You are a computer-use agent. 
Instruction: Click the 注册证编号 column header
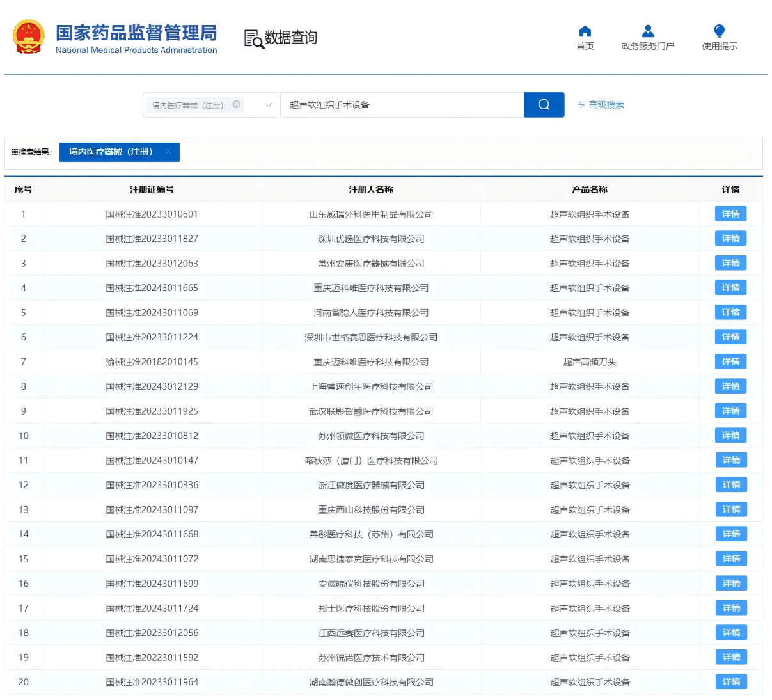point(152,189)
